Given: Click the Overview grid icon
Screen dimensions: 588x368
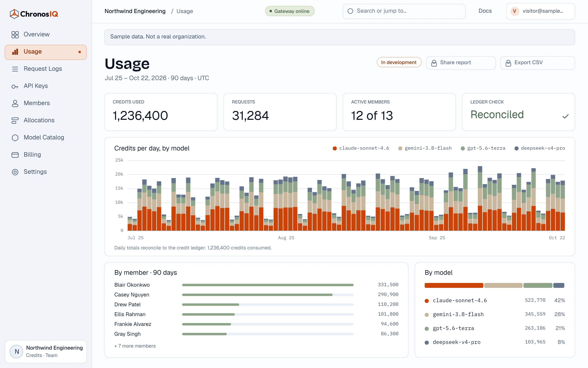Looking at the screenshot, I should tap(15, 35).
